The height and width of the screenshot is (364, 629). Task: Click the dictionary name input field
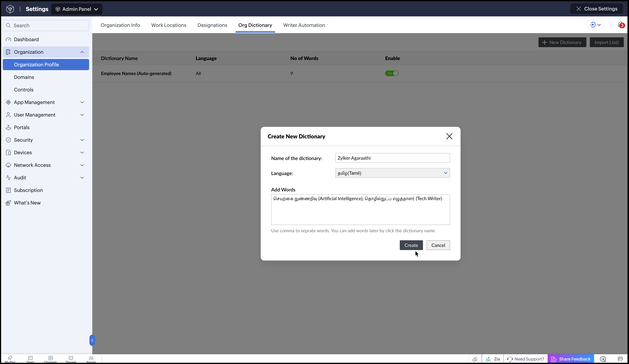click(393, 158)
